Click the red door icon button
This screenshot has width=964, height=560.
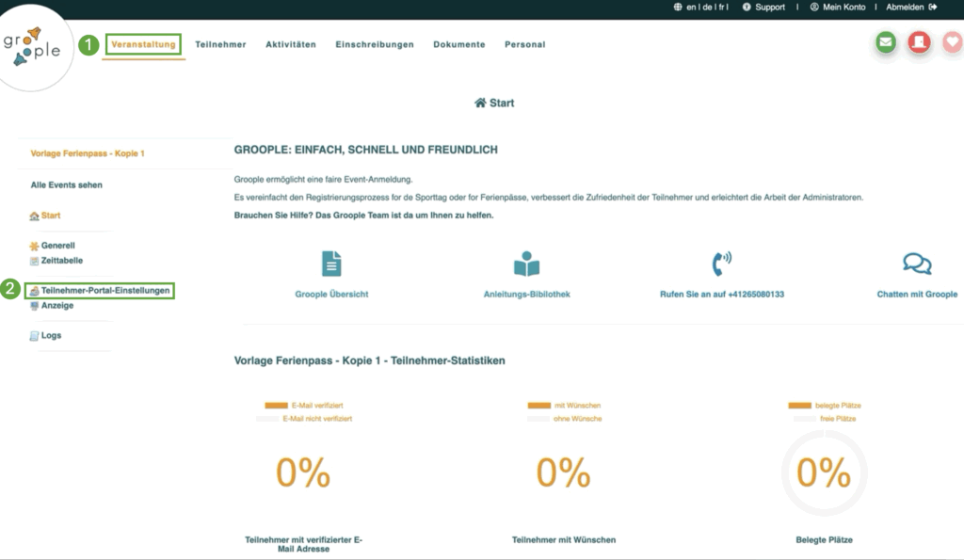919,43
